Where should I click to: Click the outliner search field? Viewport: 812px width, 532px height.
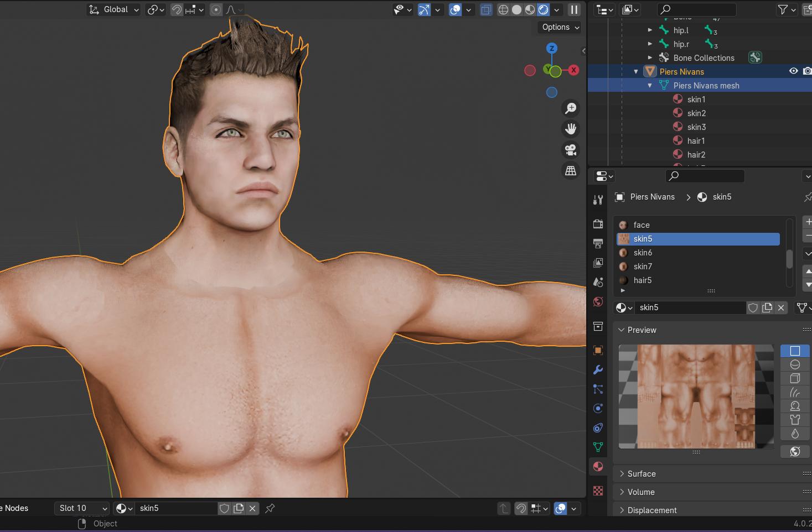click(x=696, y=9)
